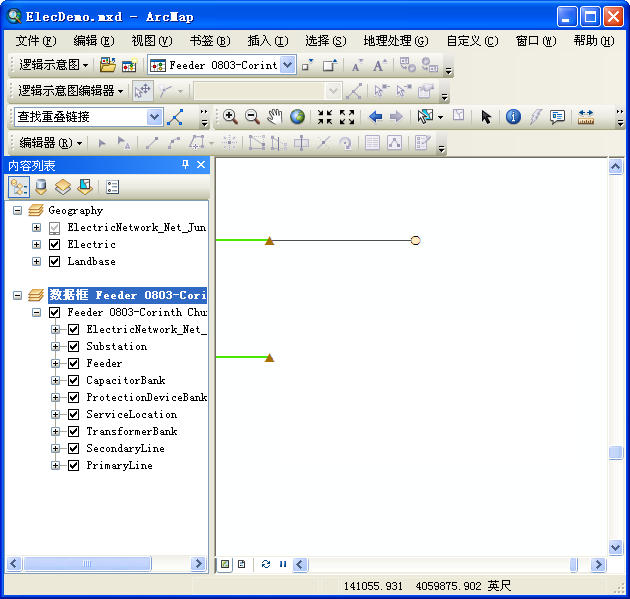
Task: Toggle visibility of TransformerBank layer
Action: tap(73, 432)
